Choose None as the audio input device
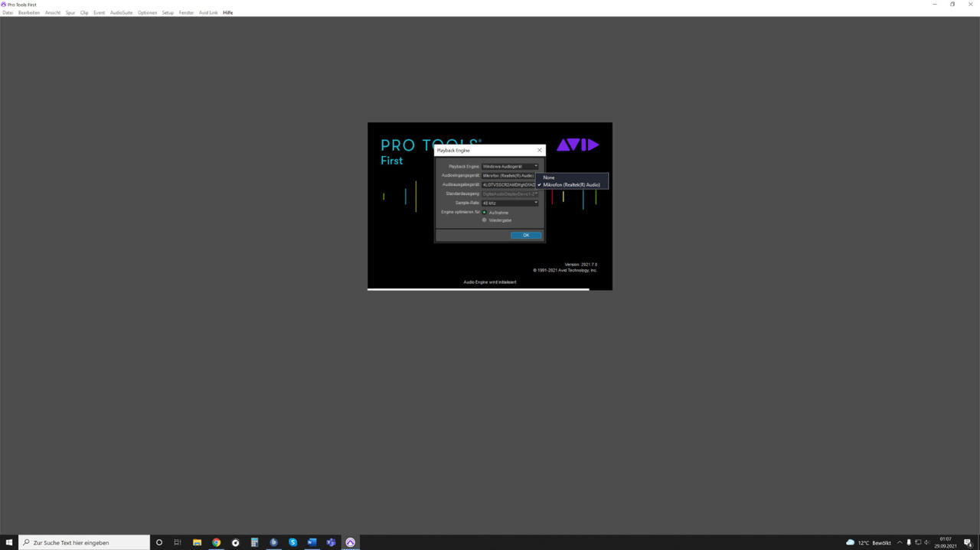 (x=572, y=177)
